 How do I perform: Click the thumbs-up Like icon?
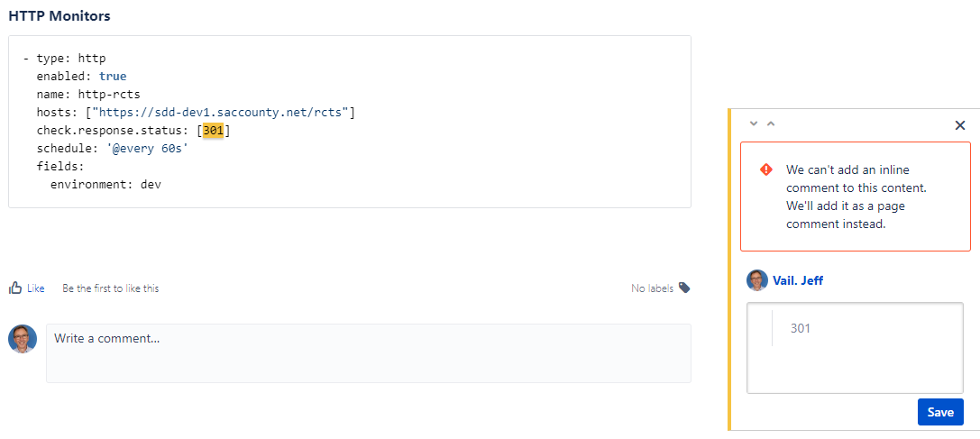tap(15, 288)
